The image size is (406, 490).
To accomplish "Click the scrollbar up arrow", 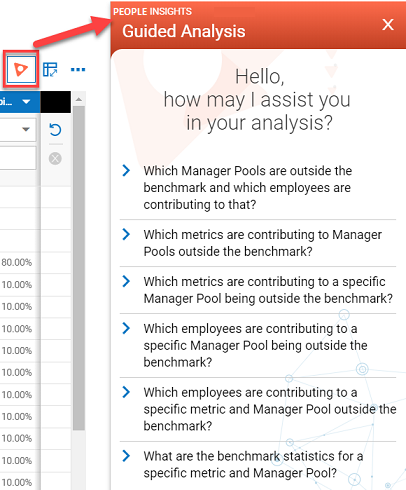I will click(x=79, y=99).
